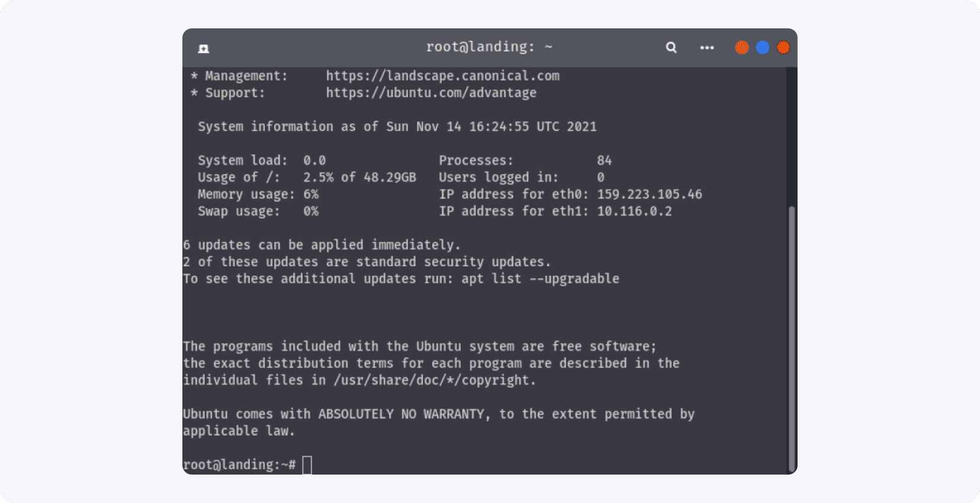The image size is (980, 503).
Task: Click the blue window control dot
Action: coord(763,47)
